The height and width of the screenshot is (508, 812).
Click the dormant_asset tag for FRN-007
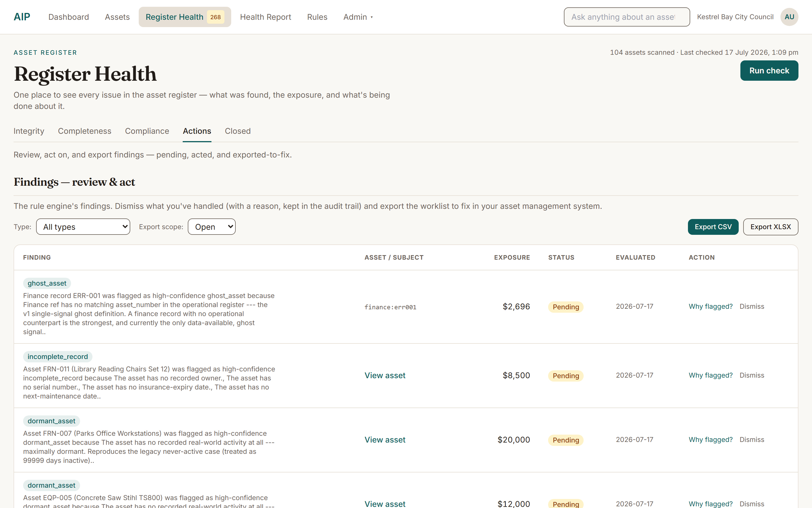(x=51, y=421)
